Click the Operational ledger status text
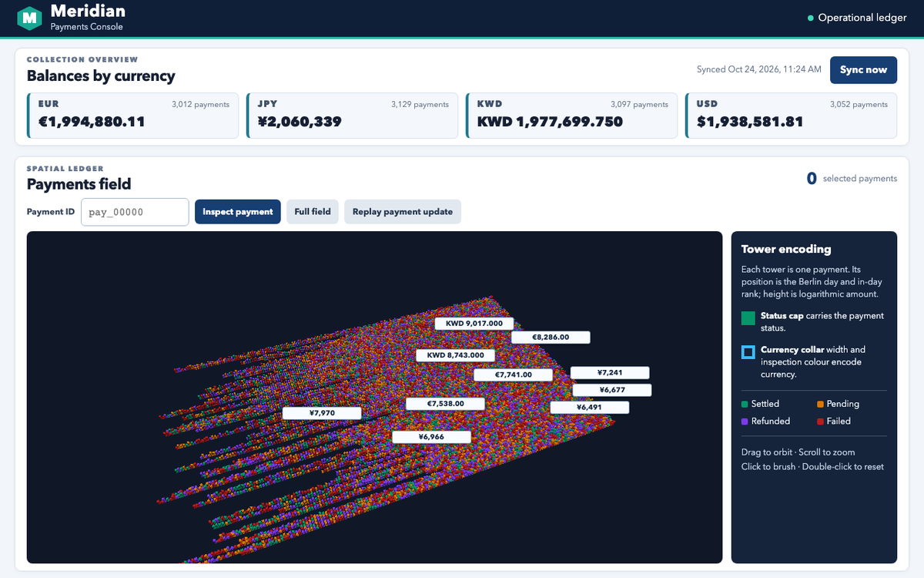The width and height of the screenshot is (924, 578). tap(862, 18)
